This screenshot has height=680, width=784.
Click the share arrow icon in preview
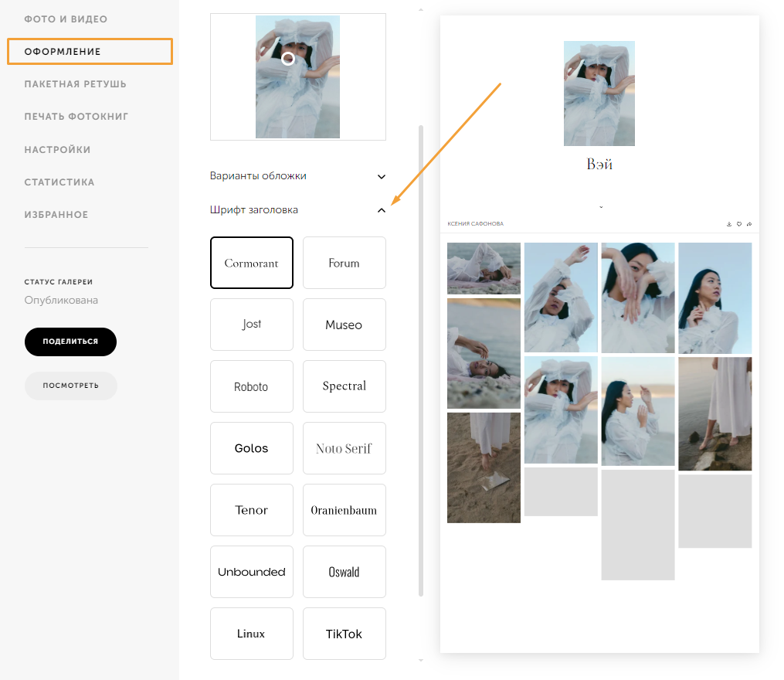749,224
